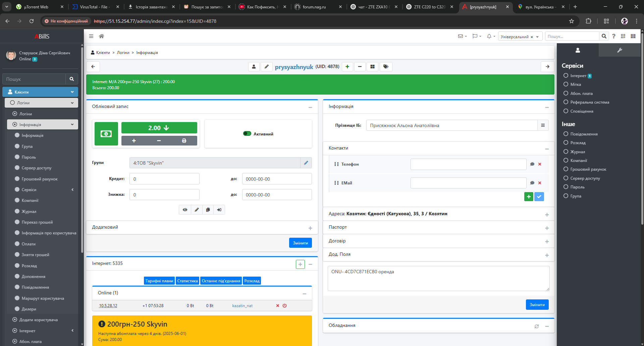Open the Універсальний search type dropdown
Viewport: 644px width, 346px height.
point(520,37)
